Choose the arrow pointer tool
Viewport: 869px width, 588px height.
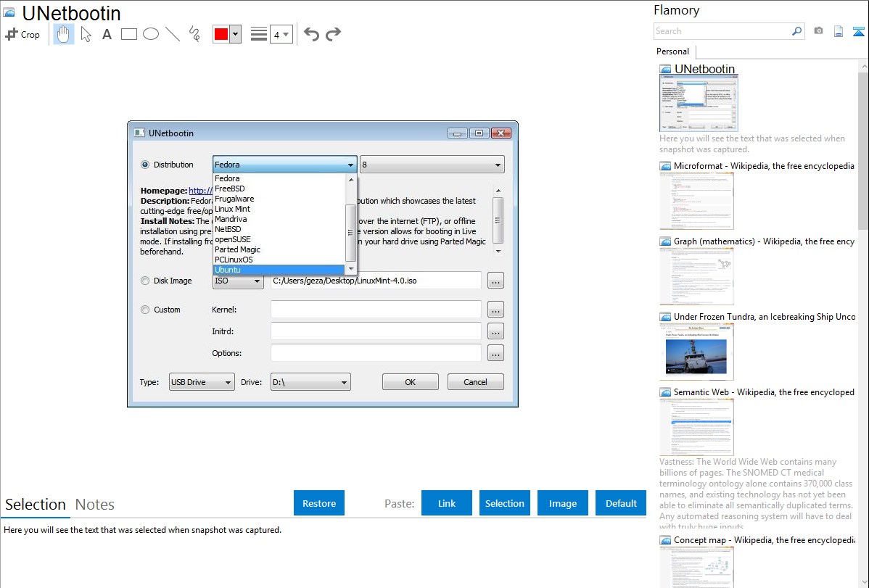(86, 34)
